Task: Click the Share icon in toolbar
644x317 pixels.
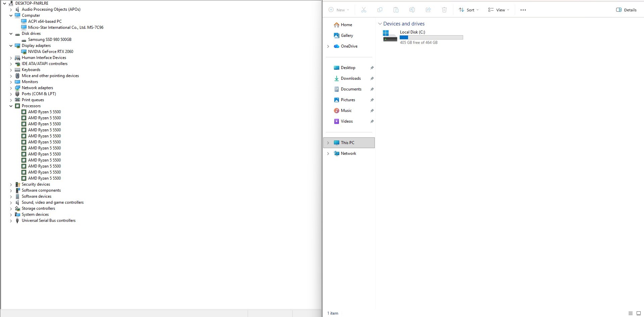Action: click(428, 10)
